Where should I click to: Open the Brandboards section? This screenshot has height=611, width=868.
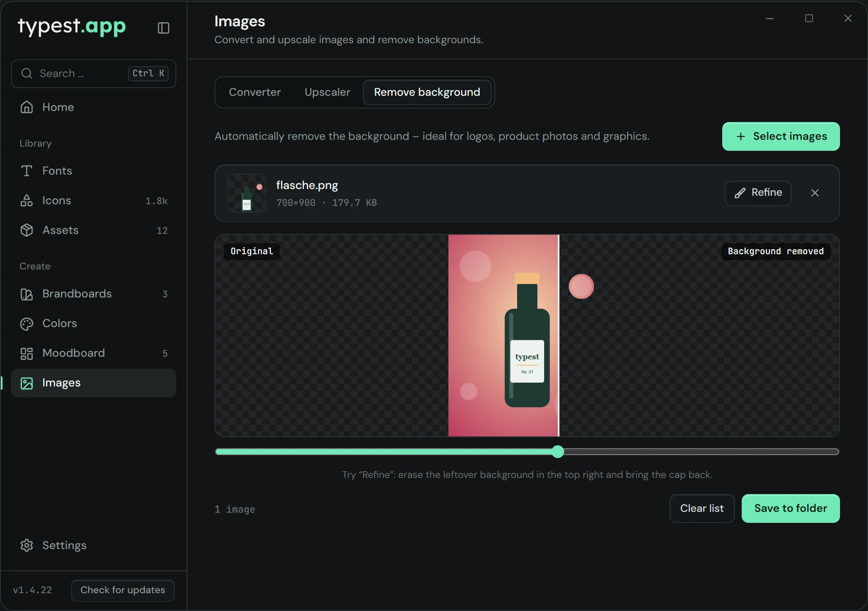click(x=94, y=294)
